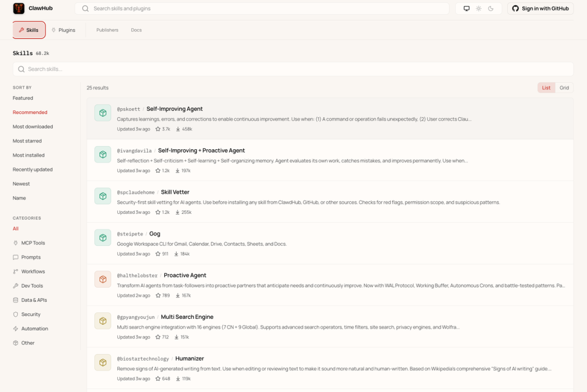Click publisher @steipete
587x392 pixels.
pos(130,234)
